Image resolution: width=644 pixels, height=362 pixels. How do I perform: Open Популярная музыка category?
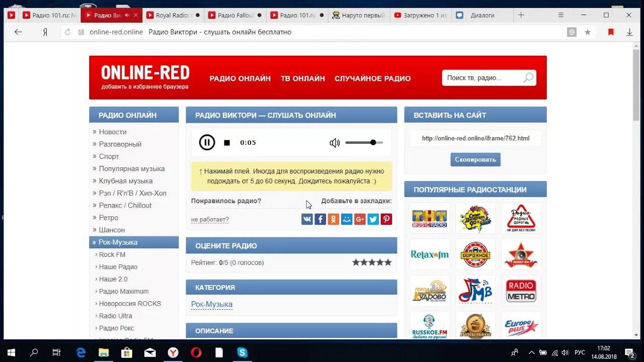coord(132,169)
